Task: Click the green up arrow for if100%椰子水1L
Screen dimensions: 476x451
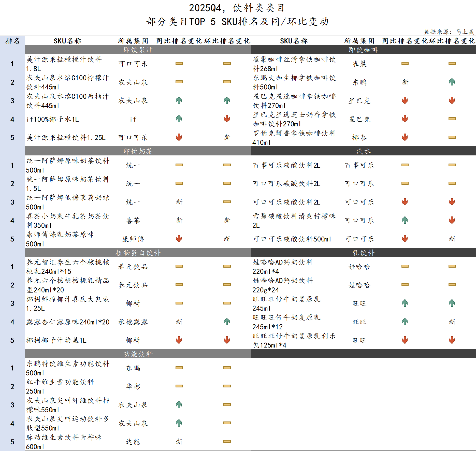Action: (x=179, y=119)
